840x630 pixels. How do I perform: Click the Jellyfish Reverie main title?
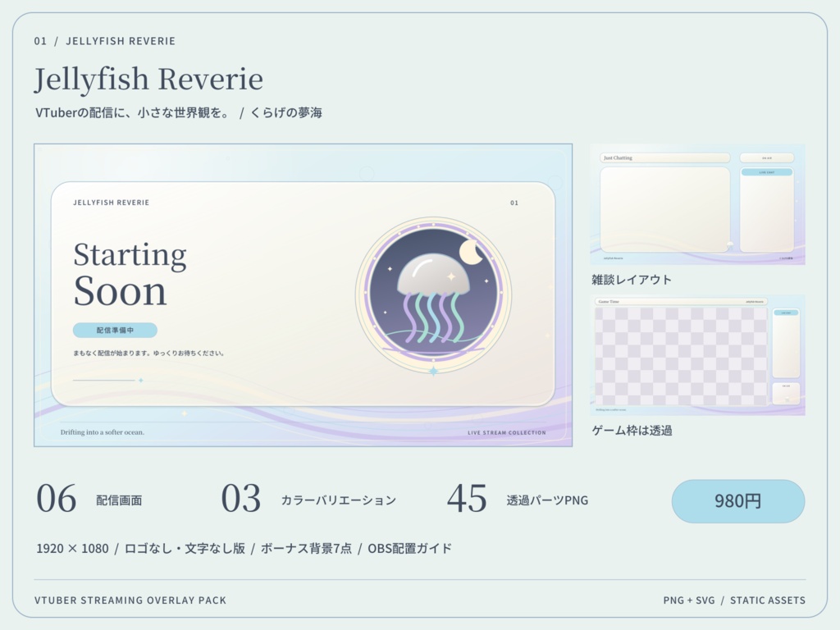(148, 79)
